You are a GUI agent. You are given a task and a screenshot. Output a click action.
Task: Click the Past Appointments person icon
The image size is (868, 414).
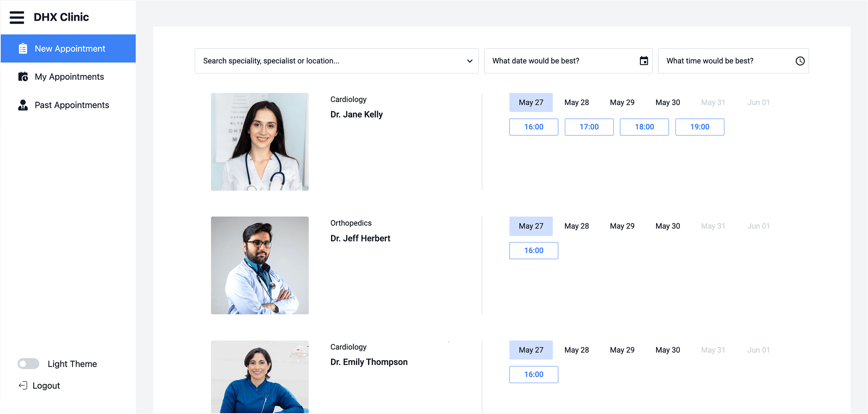pos(23,105)
